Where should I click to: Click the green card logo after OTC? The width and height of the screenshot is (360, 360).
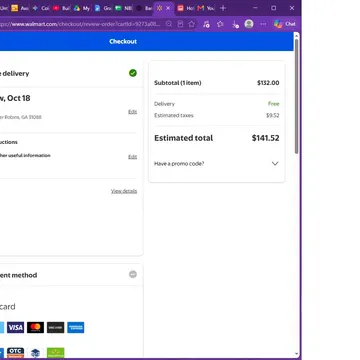click(x=56, y=353)
